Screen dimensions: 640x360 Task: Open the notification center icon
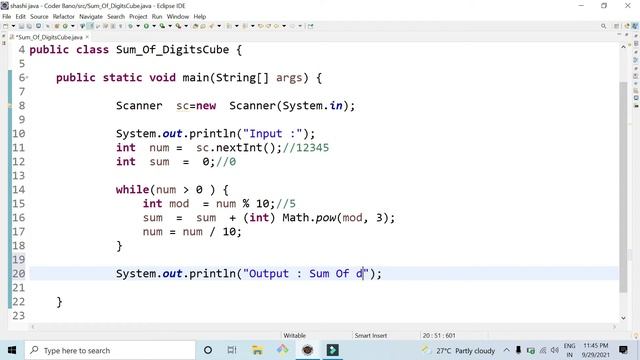623,350
